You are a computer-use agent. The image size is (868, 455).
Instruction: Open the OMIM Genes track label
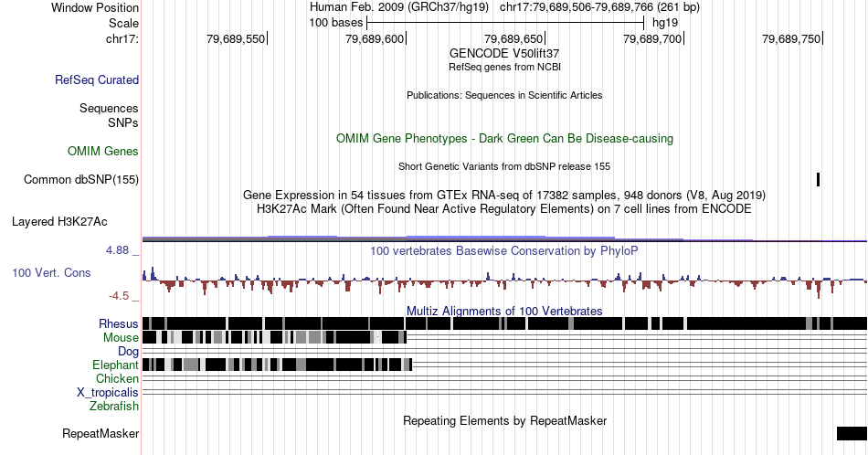pos(102,151)
